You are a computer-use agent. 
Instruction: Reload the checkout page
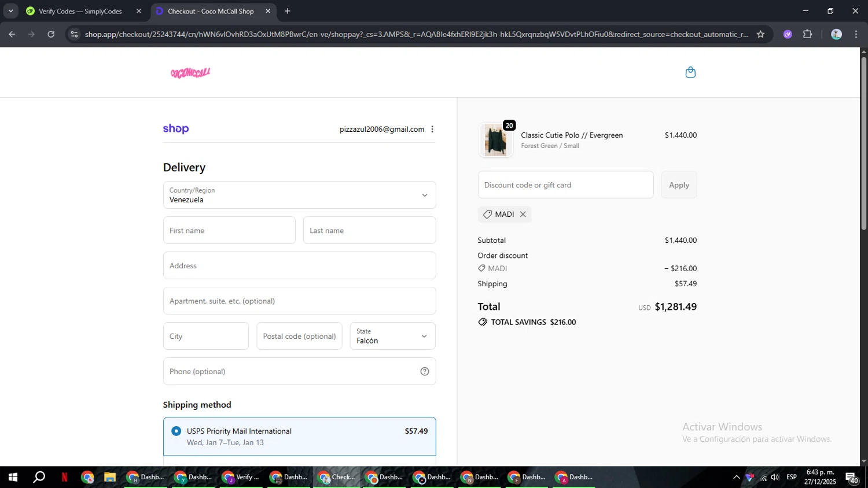pos(51,34)
